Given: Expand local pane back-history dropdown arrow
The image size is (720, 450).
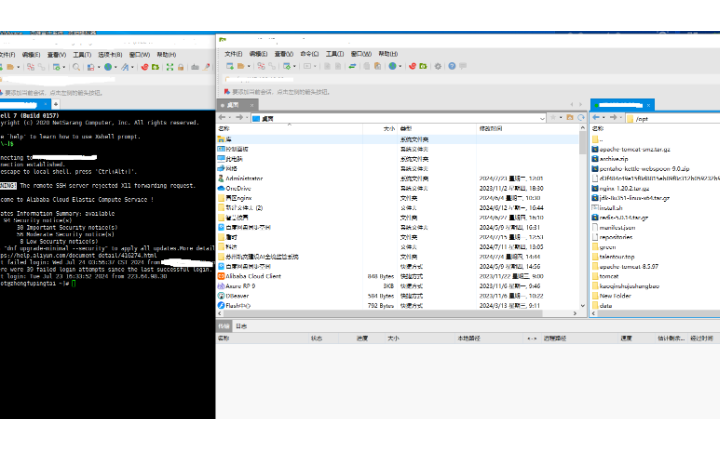Looking at the screenshot, I should pyautogui.click(x=230, y=118).
